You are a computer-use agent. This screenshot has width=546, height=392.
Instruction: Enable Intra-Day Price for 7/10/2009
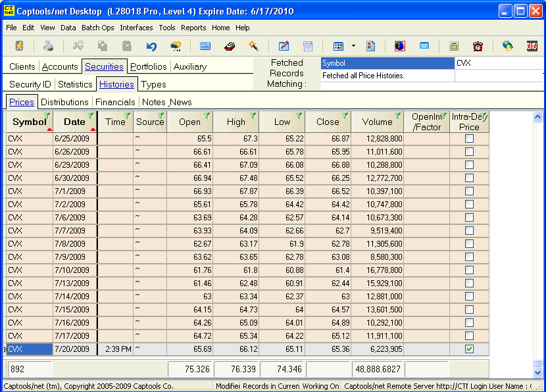470,270
